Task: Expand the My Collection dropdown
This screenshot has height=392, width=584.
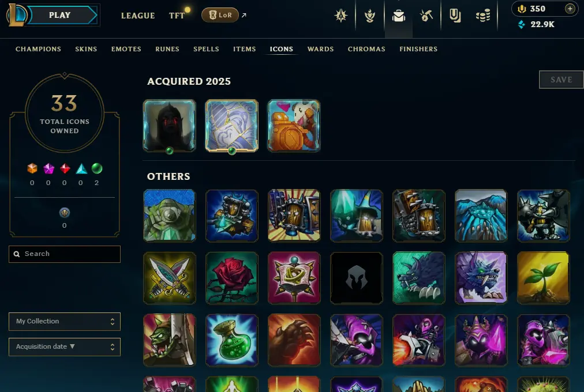Action: [x=65, y=321]
